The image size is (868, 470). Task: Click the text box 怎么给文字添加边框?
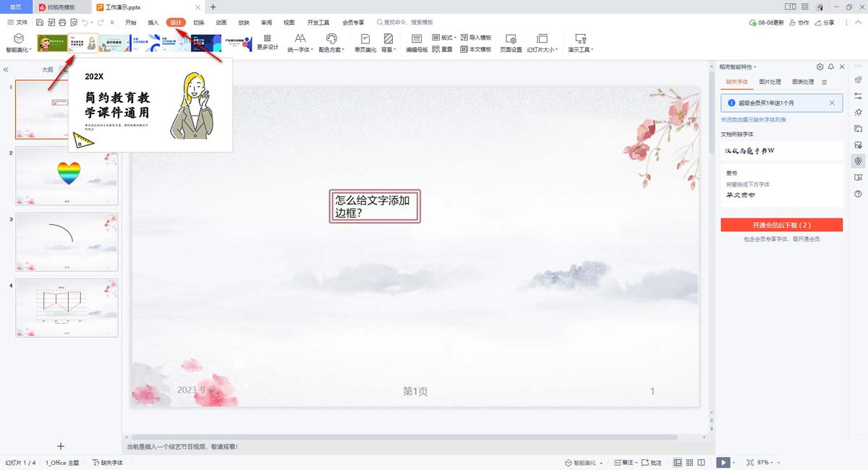click(x=374, y=207)
